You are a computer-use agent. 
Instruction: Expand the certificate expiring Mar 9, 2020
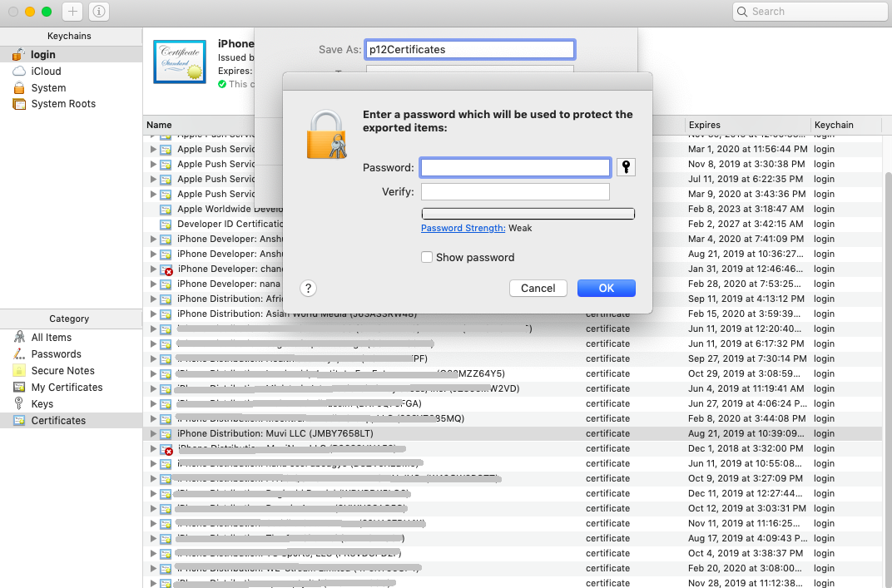click(153, 194)
